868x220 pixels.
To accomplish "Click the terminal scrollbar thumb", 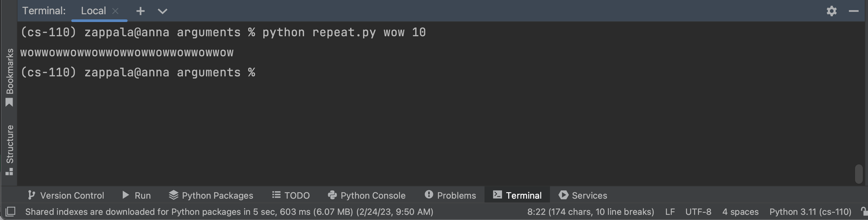I will (858, 175).
